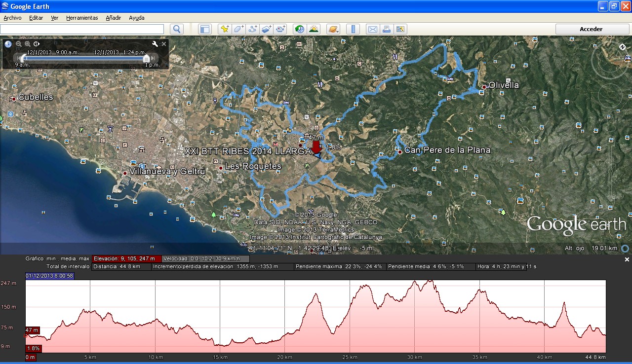The image size is (632, 364).
Task: Open the planet switcher dropdown
Action: (x=333, y=29)
